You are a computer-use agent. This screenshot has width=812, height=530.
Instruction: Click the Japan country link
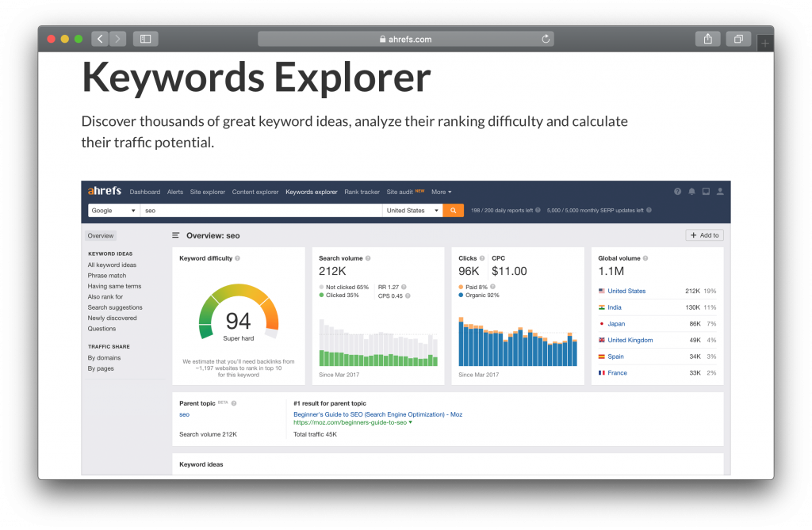tap(616, 324)
